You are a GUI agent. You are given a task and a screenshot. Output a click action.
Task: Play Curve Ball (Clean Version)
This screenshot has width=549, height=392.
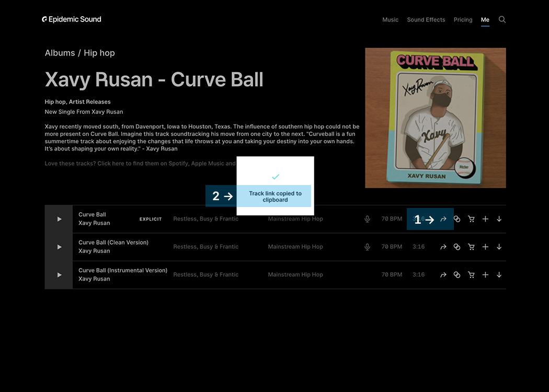click(59, 247)
